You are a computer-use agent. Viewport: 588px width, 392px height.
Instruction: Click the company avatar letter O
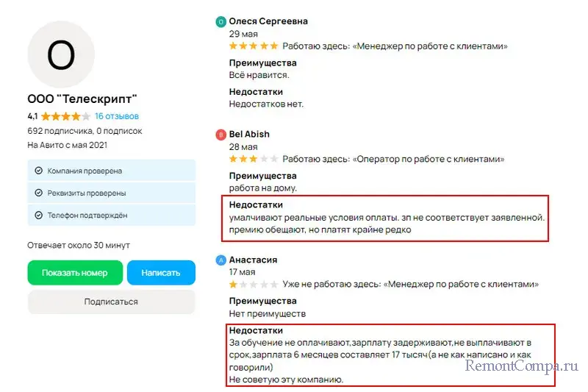pos(61,54)
